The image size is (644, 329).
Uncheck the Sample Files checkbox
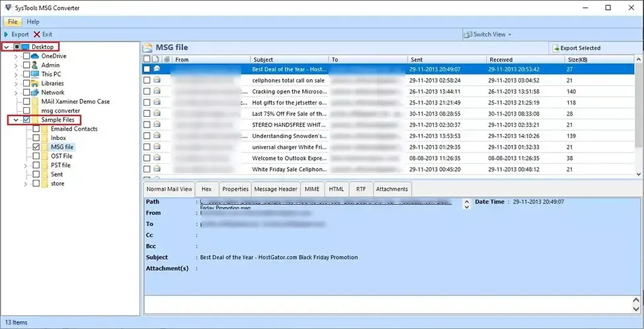click(26, 120)
